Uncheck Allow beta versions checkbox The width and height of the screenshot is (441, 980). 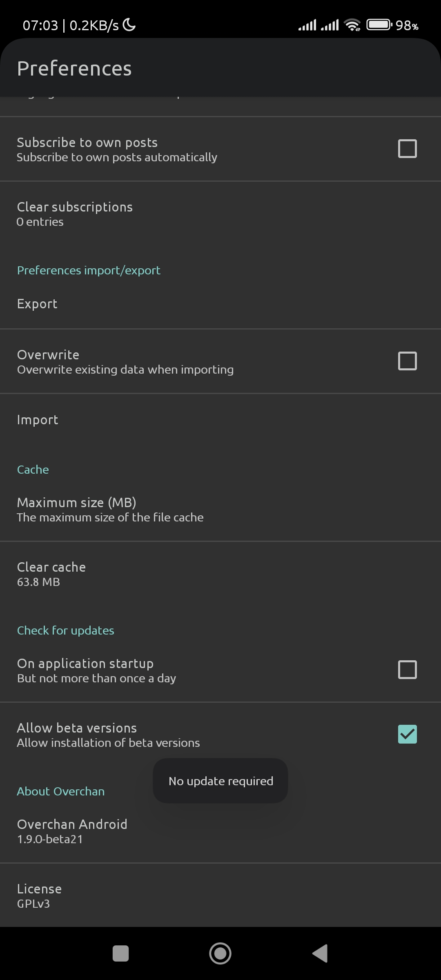coord(407,734)
